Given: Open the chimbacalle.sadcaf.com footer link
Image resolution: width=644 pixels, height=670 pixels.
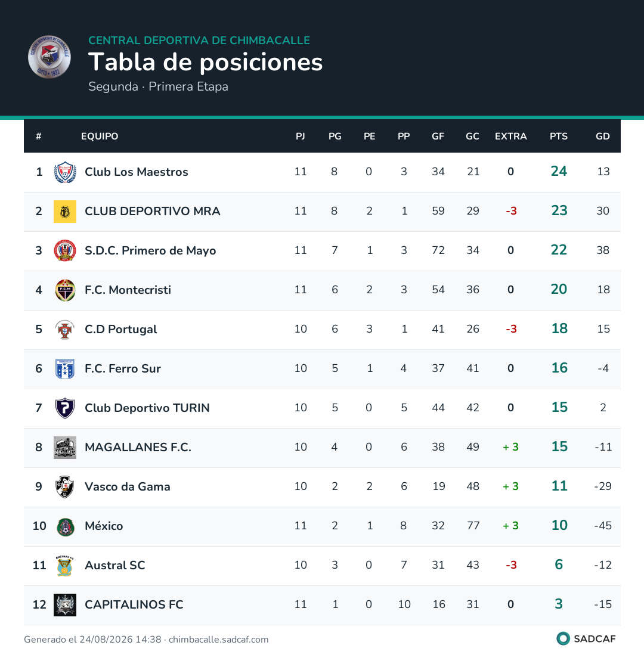Looking at the screenshot, I should [x=218, y=640].
